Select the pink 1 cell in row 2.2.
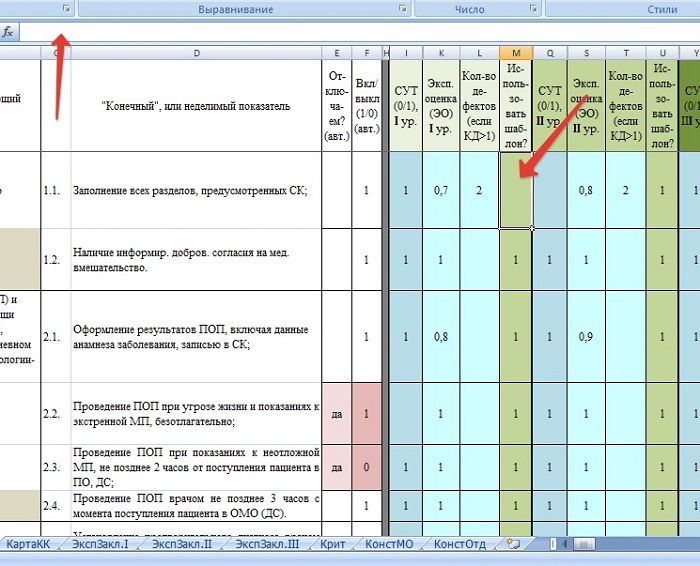The height and width of the screenshot is (566, 700). click(x=367, y=414)
